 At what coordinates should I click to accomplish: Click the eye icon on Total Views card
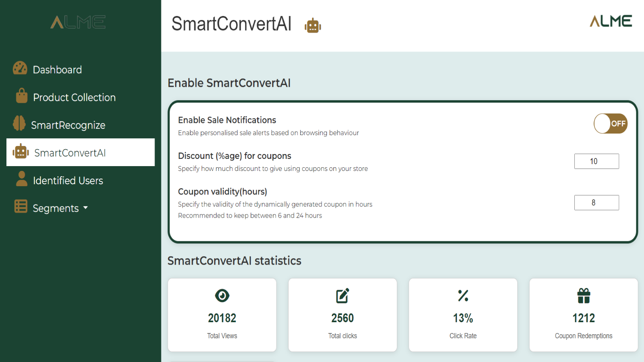[222, 296]
